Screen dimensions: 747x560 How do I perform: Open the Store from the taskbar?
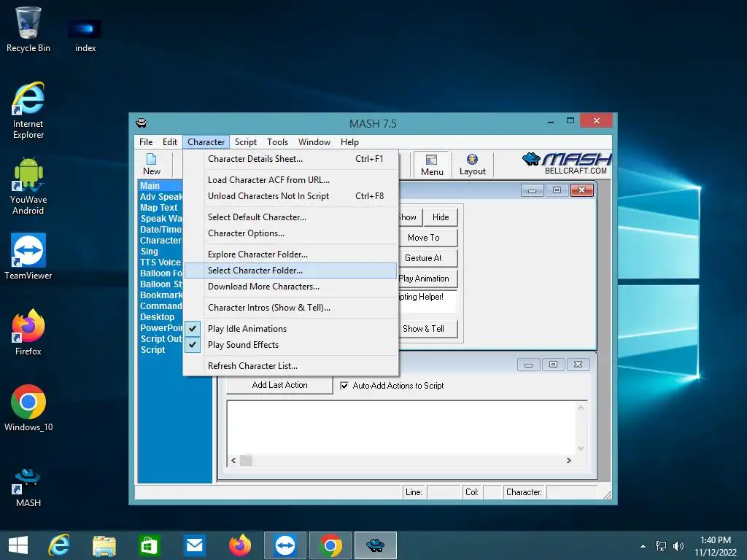click(x=149, y=545)
